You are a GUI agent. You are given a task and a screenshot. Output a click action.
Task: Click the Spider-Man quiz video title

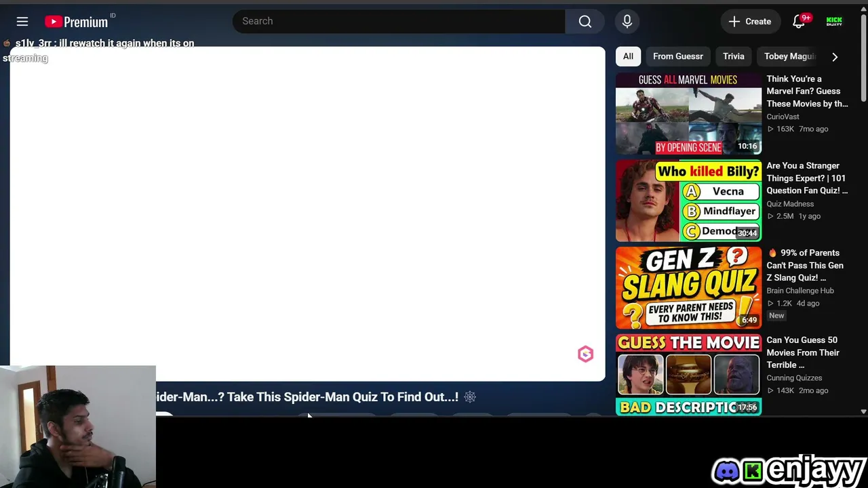click(307, 397)
